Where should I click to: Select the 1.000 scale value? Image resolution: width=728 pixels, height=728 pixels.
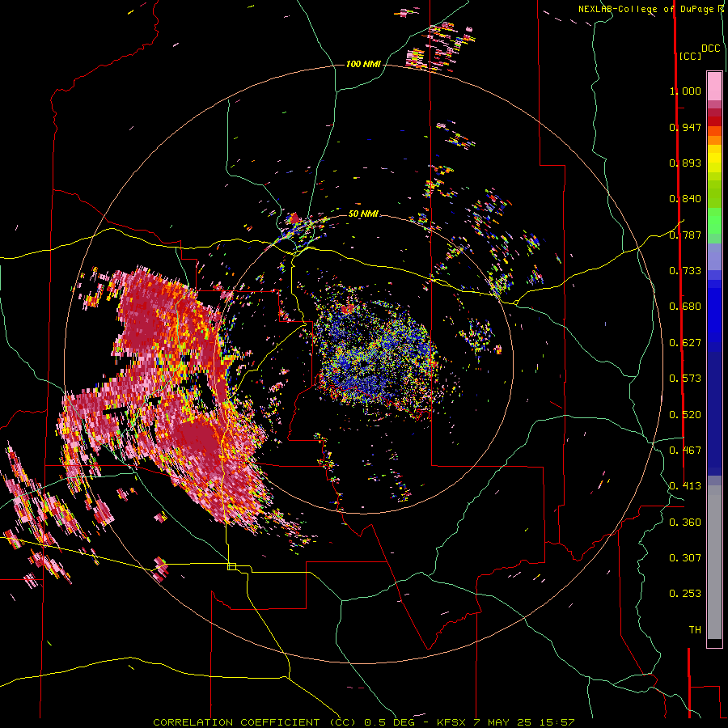(x=685, y=91)
